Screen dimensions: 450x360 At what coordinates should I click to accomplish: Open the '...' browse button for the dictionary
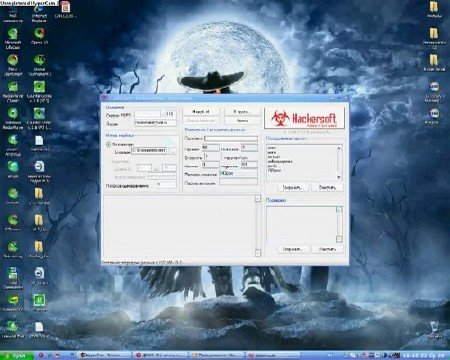pos(172,151)
